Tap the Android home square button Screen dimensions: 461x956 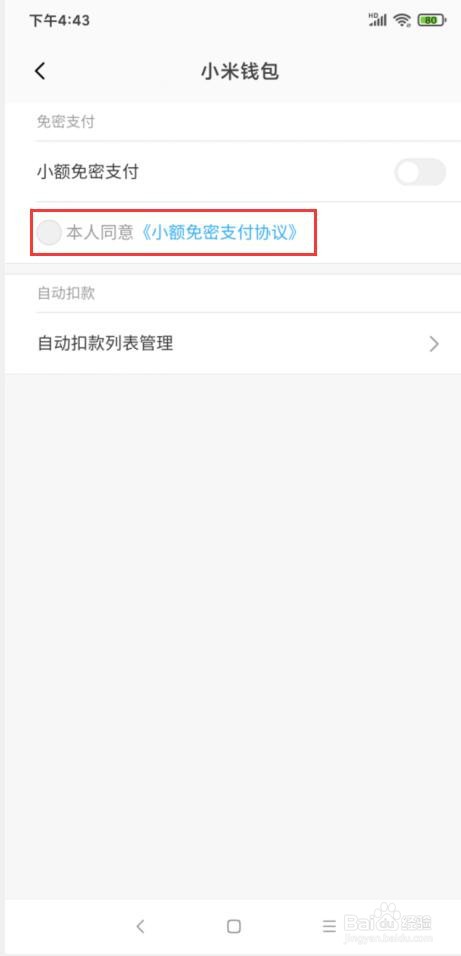point(234,927)
